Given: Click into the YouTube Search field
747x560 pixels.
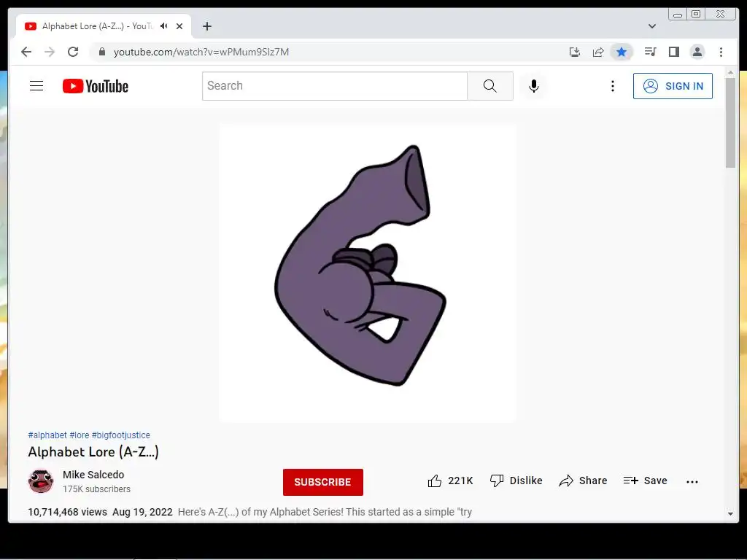Looking at the screenshot, I should click(334, 86).
